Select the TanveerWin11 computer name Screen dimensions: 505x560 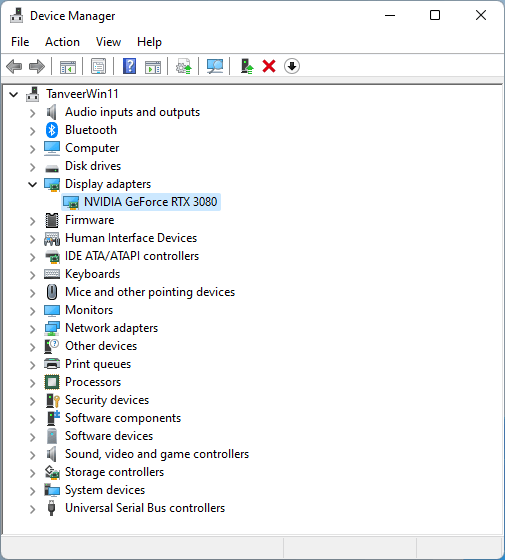click(x=82, y=94)
